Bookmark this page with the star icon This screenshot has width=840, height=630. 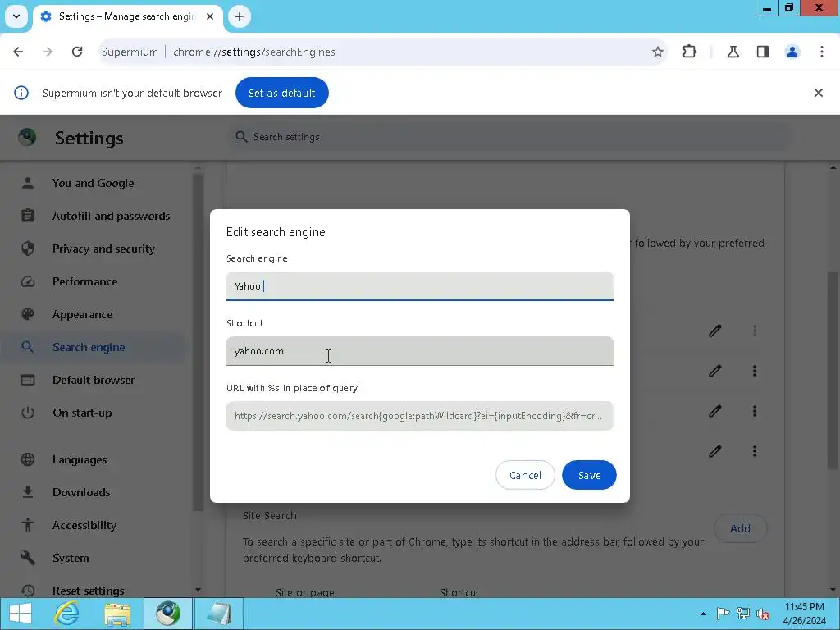point(657,52)
